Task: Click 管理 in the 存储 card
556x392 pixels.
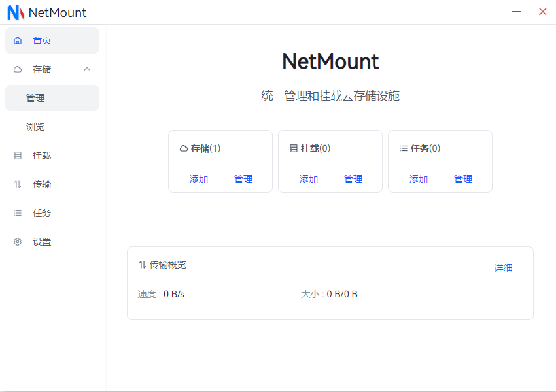Action: [243, 179]
